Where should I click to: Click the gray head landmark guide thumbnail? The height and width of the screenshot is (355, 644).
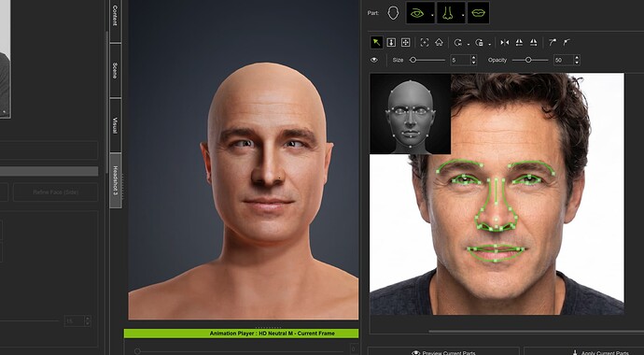click(411, 114)
